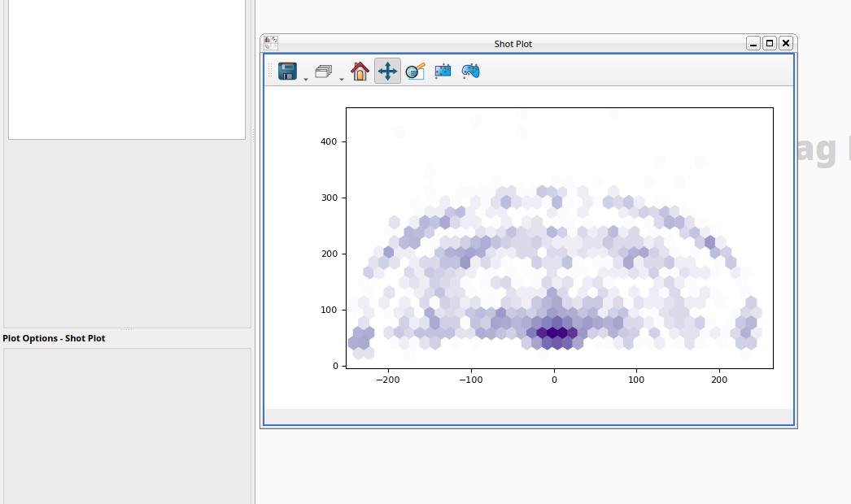The width and height of the screenshot is (851, 504).
Task: Click the gamepad-shaped plot customization icon
Action: [469, 71]
